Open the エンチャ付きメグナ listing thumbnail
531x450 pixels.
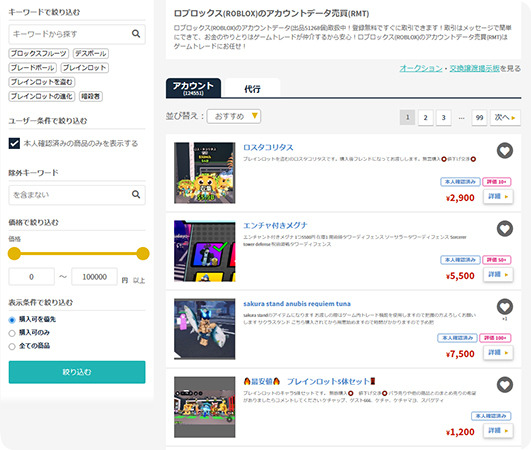pyautogui.click(x=205, y=251)
